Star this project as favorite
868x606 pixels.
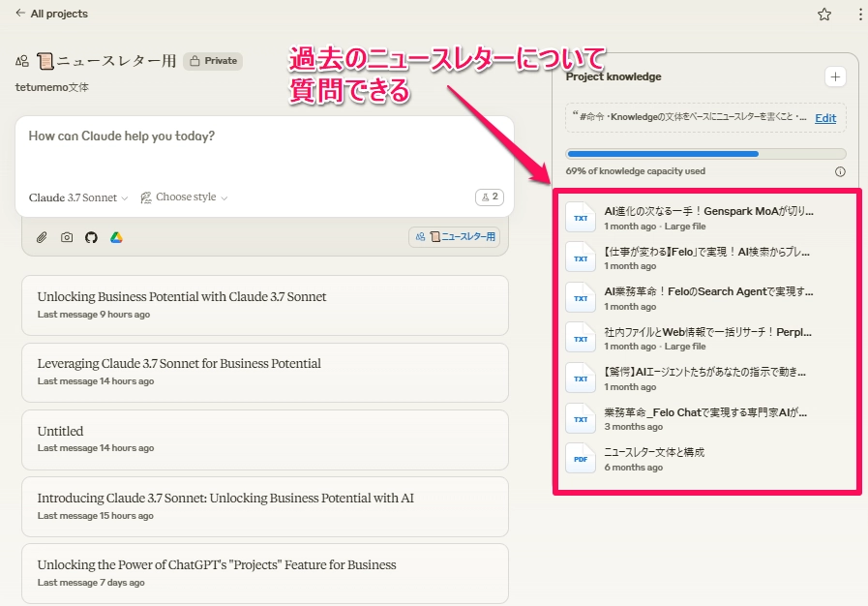(x=824, y=15)
